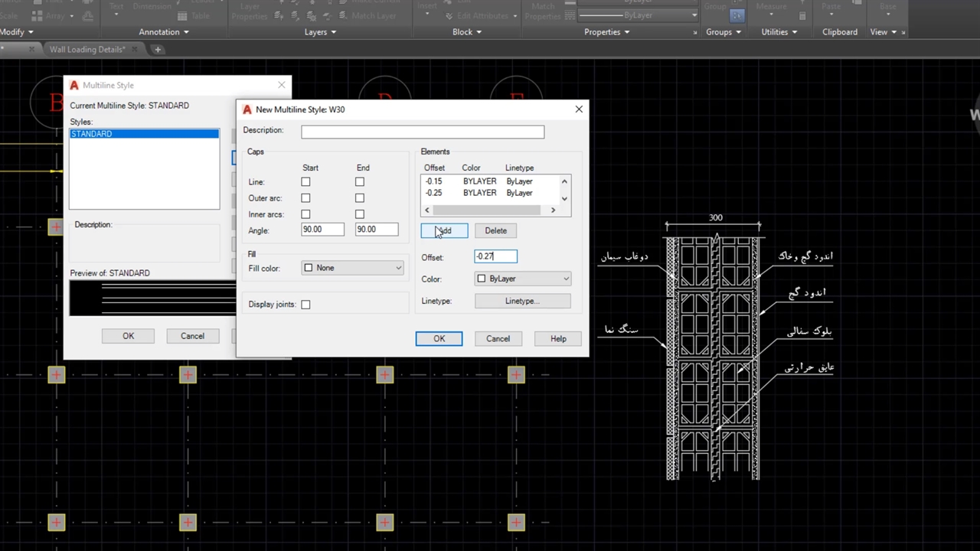The width and height of the screenshot is (980, 551).
Task: Open the Fill color dropdown
Action: pyautogui.click(x=353, y=268)
